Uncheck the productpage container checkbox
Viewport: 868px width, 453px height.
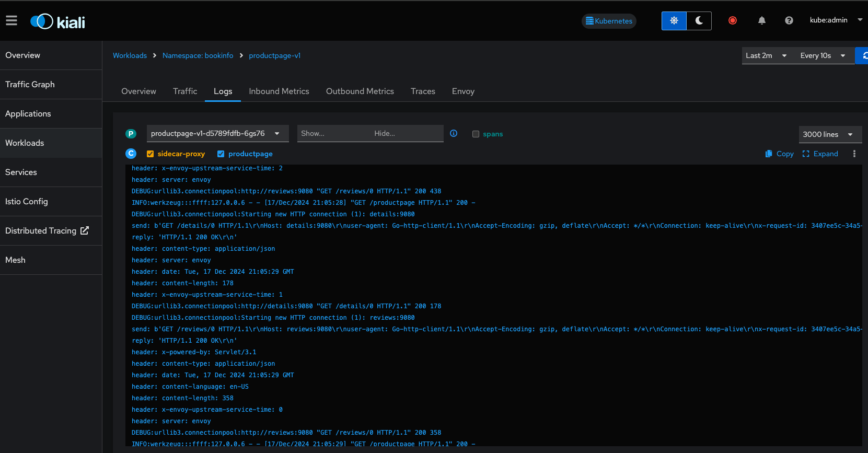click(221, 154)
